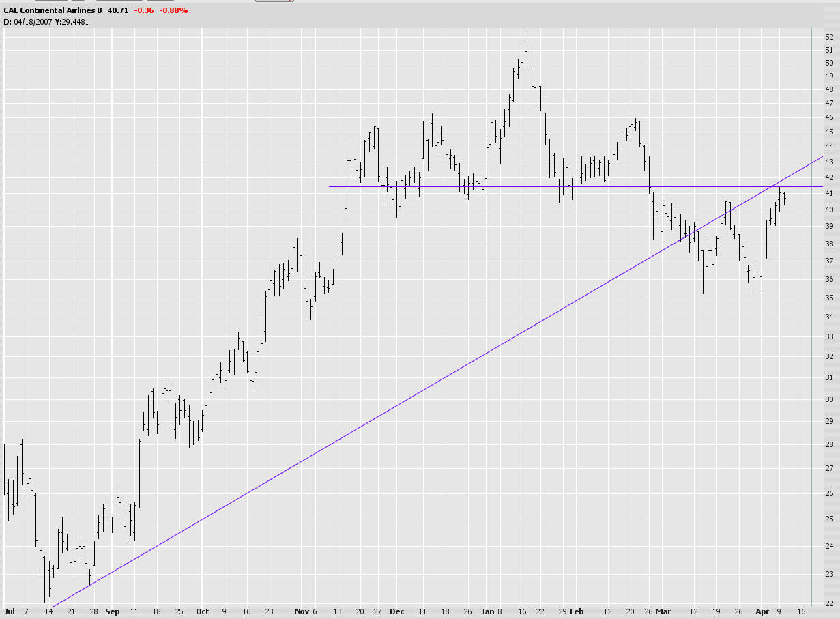Click the Jan 8 label on the date axis
Screen dimensions: 840x619
[x=492, y=611]
